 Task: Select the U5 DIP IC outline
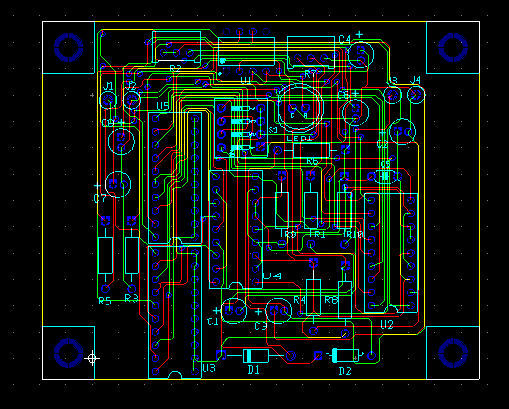click(175, 178)
